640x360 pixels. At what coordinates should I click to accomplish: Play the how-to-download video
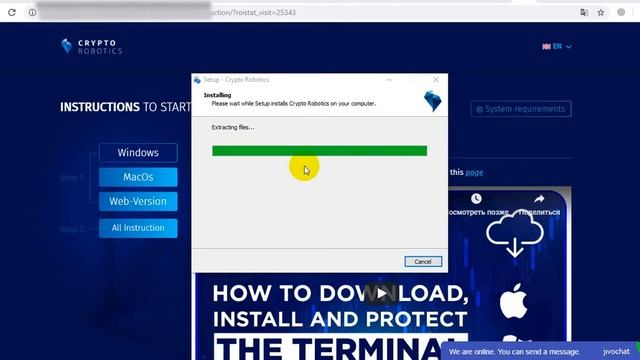point(381,293)
